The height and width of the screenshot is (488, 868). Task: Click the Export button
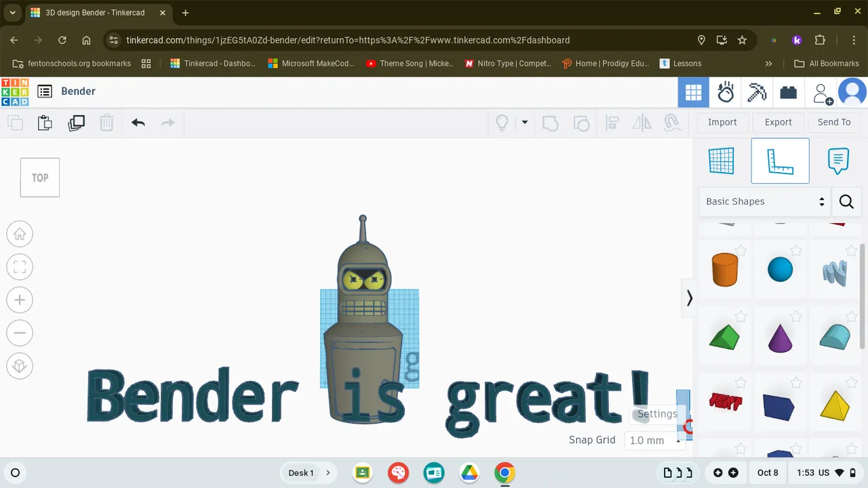pos(778,122)
